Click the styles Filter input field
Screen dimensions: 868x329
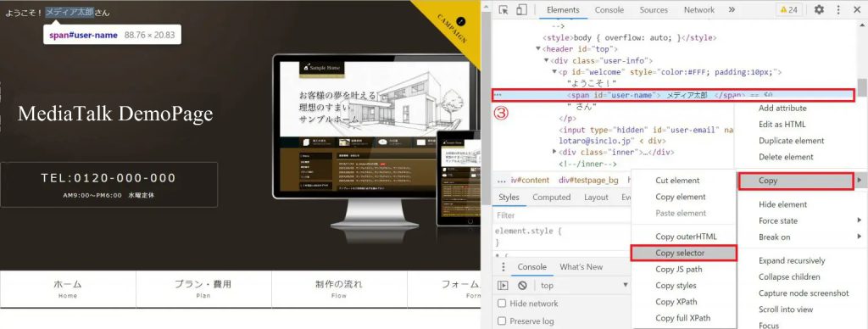(x=562, y=215)
